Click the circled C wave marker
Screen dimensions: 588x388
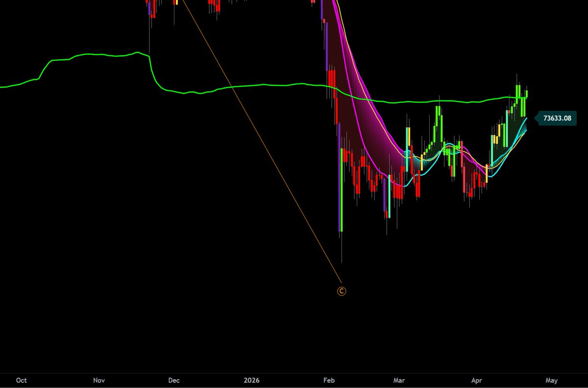342,291
